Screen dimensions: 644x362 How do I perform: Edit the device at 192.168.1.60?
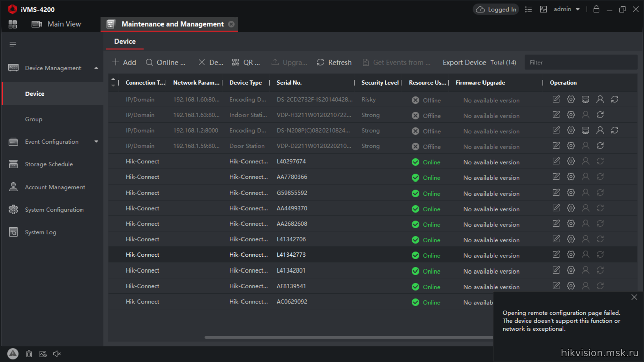point(556,99)
